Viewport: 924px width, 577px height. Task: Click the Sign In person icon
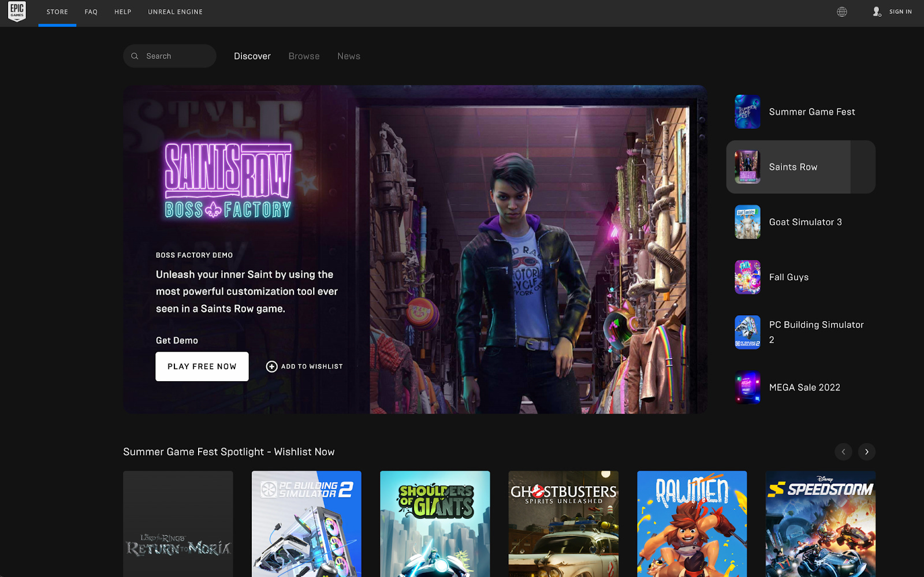(877, 12)
